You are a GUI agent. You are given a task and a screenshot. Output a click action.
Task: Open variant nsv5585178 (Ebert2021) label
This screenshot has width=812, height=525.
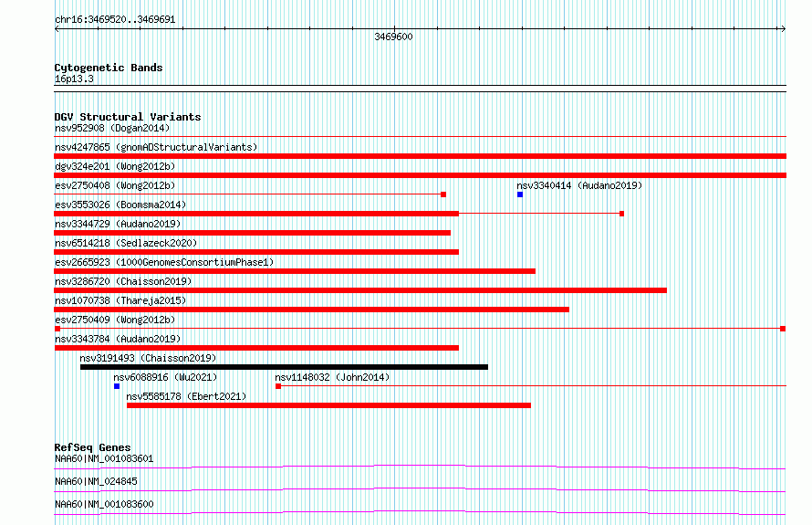click(186, 396)
